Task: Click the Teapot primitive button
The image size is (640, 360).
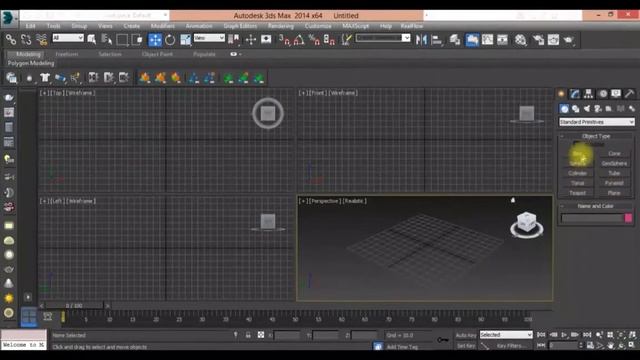Action: coord(578,193)
